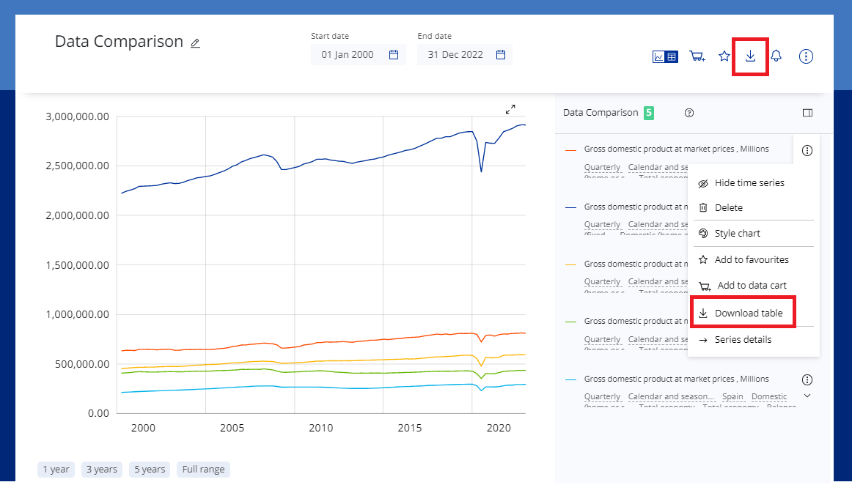Screen dimensions: 852x504
Task: Select Style chart from context menu
Action: (x=737, y=234)
